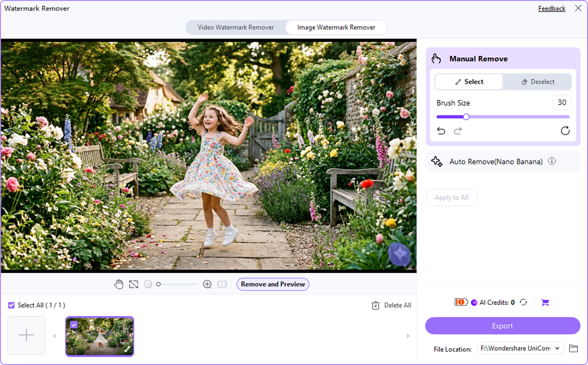
Task: Toggle the Select All checkbox
Action: [x=11, y=305]
